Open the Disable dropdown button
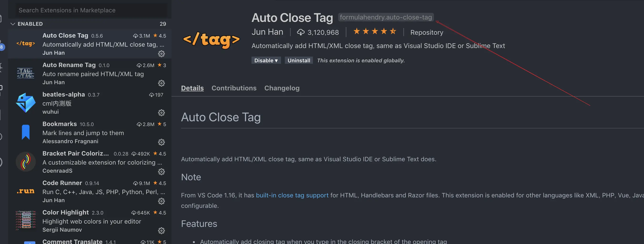 [x=266, y=60]
